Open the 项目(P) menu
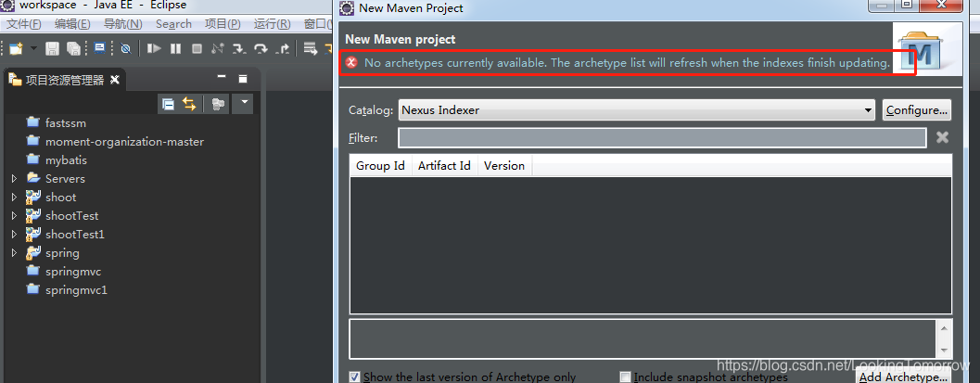The width and height of the screenshot is (980, 383). click(223, 24)
